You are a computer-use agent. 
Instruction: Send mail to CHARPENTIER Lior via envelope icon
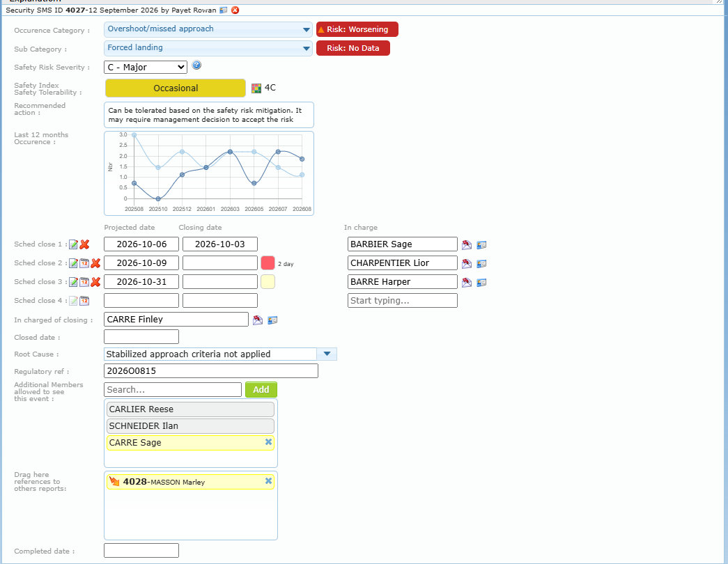click(467, 264)
